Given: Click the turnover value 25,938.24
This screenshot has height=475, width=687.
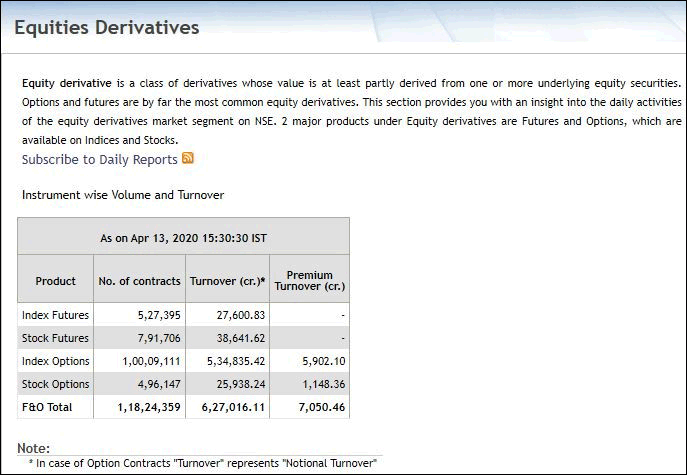Looking at the screenshot, I should [x=241, y=384].
